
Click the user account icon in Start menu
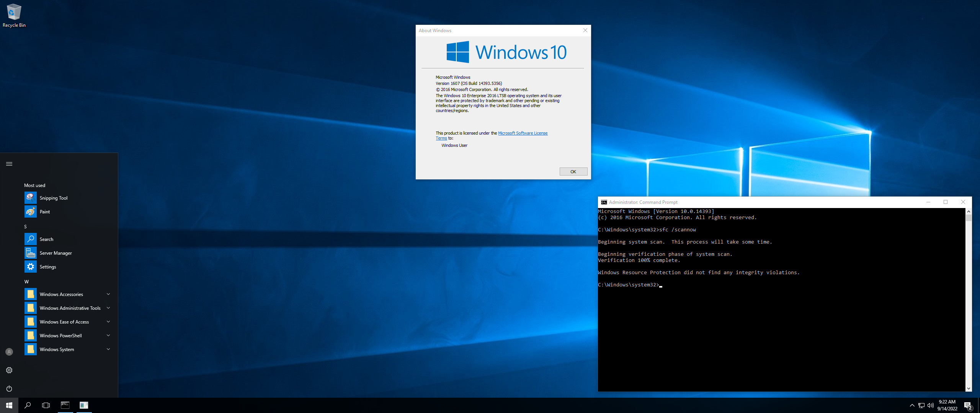(9, 352)
